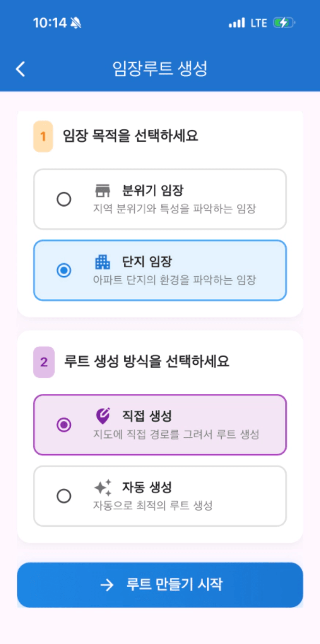The height and width of the screenshot is (644, 320).
Task: Tap the back arrow in header
Action: (21, 69)
